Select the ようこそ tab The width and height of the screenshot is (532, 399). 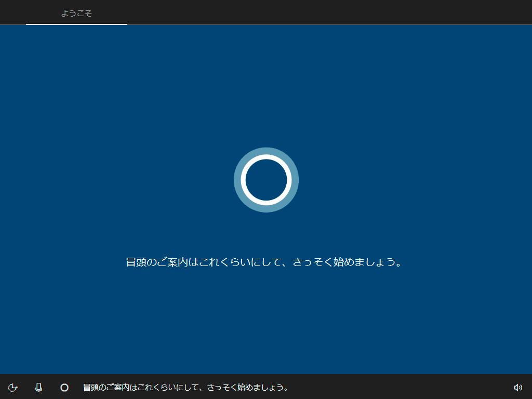click(76, 13)
